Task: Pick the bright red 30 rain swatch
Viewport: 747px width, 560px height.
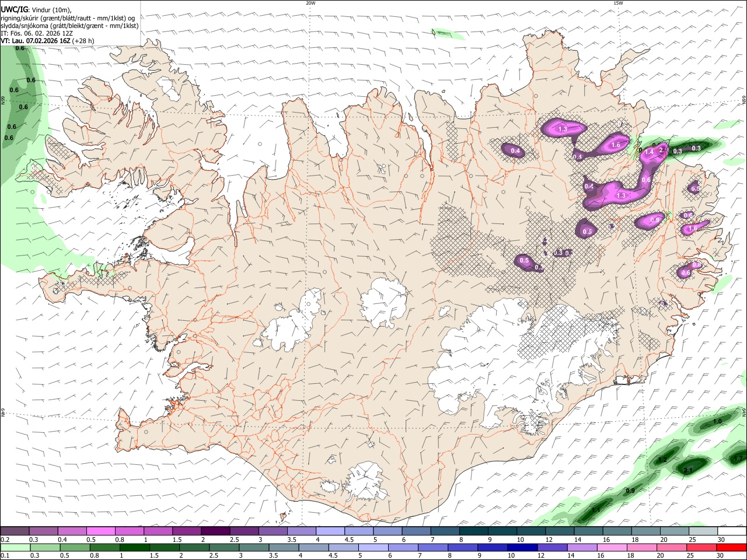Action: (731, 547)
